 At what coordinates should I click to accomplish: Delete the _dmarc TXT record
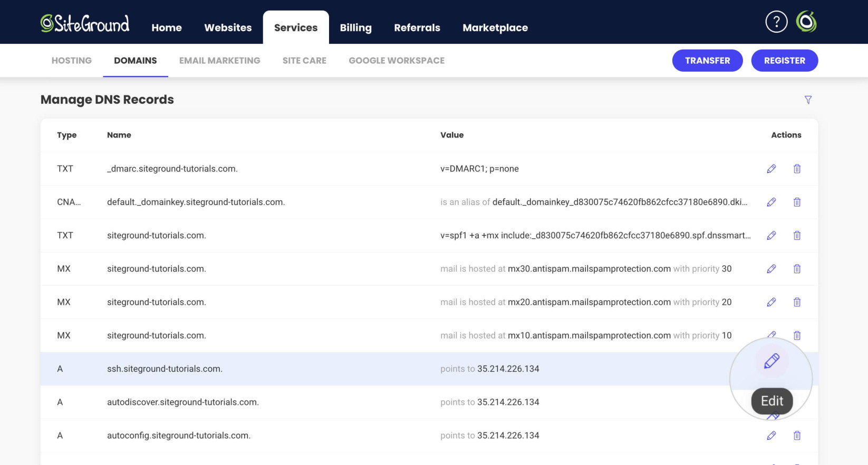tap(797, 169)
